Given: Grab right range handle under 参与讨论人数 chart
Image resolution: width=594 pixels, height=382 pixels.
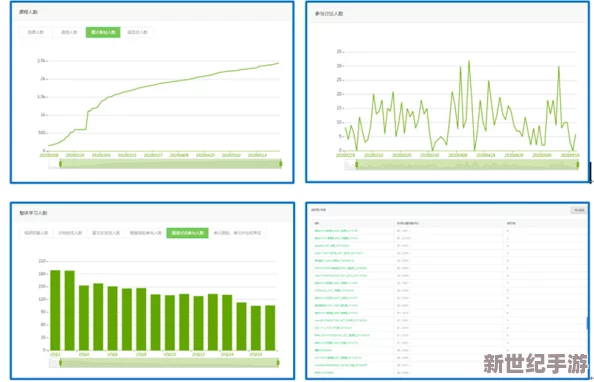Looking at the screenshot, I should 578,164.
